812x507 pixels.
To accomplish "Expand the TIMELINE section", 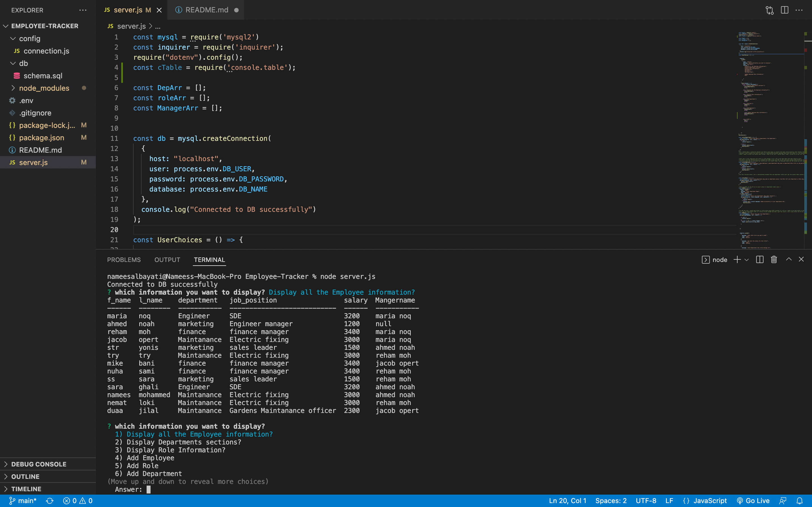I will point(26,489).
